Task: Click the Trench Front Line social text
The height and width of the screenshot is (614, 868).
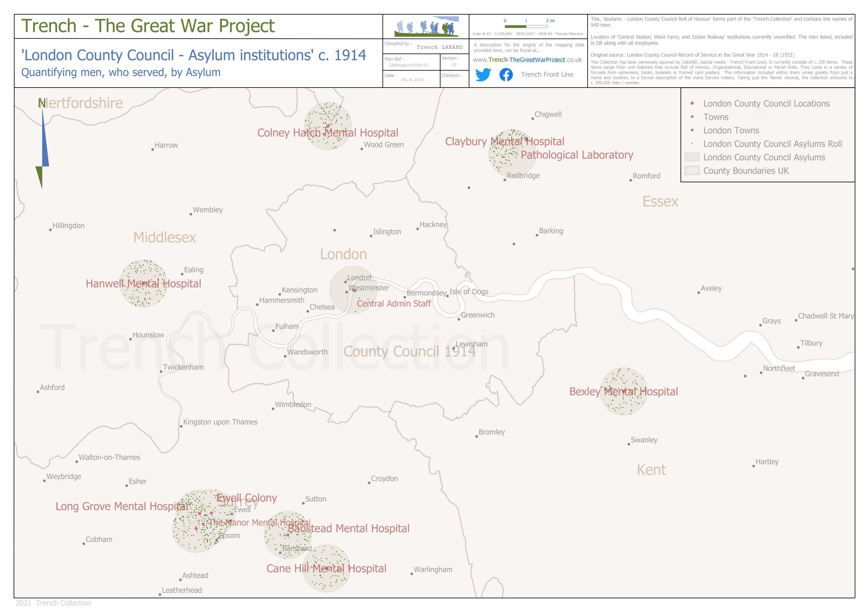Action: point(547,75)
